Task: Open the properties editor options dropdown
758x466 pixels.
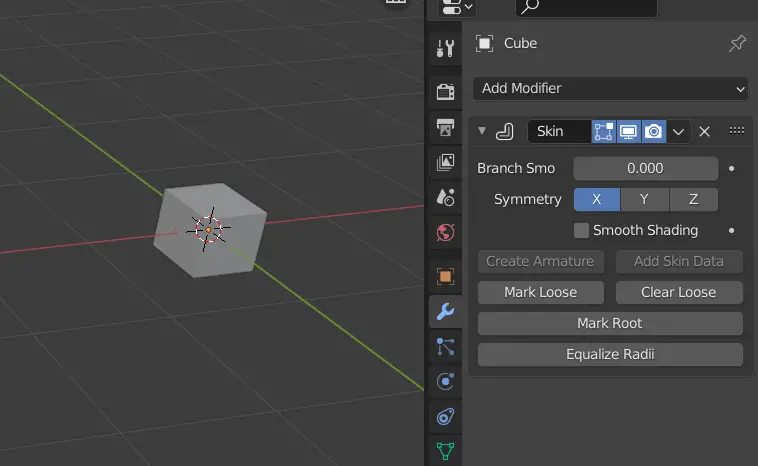Action: click(457, 7)
